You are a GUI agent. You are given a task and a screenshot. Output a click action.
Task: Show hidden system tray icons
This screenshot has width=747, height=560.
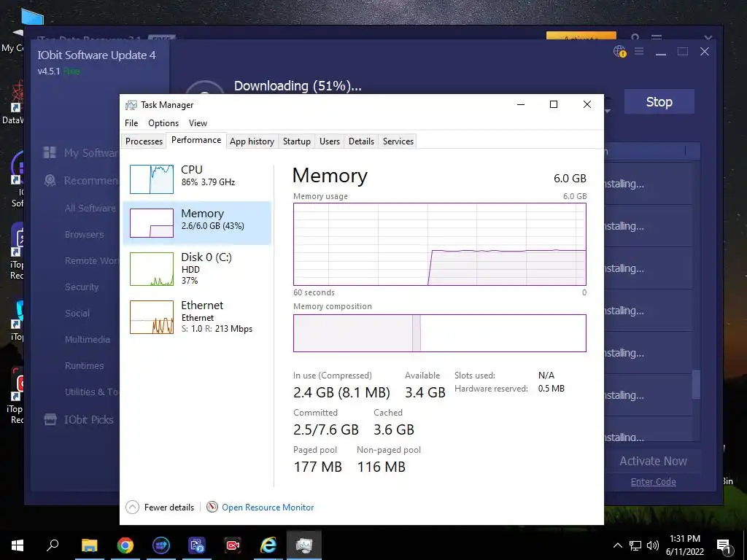click(617, 545)
